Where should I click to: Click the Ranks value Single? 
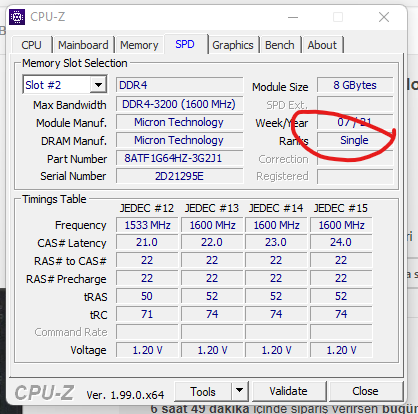[355, 140]
